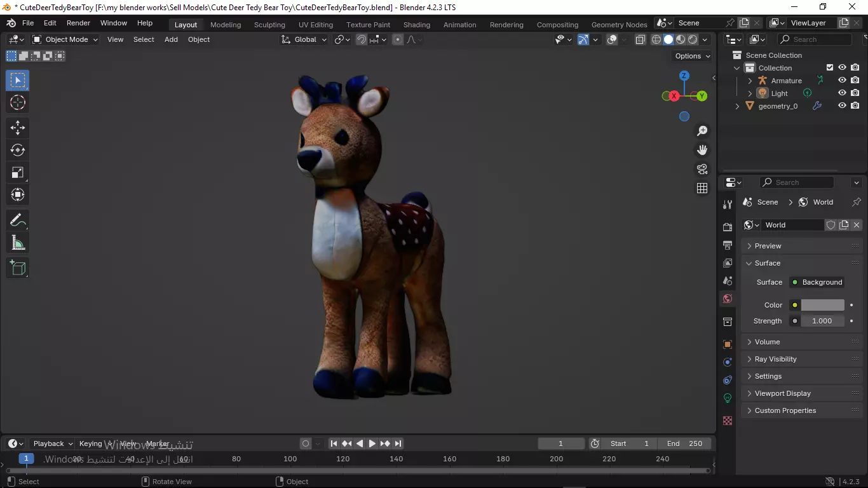The height and width of the screenshot is (488, 868).
Task: Expand the Preview panel
Action: (801, 246)
